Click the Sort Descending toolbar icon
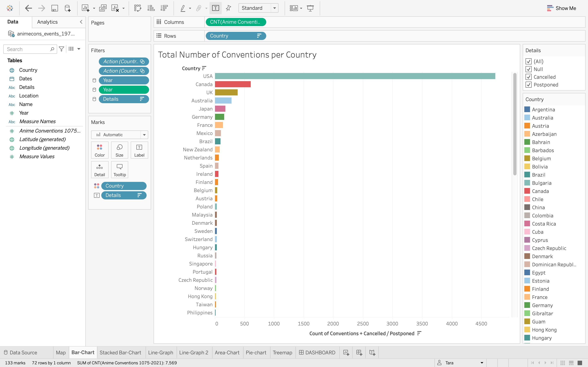588x367 pixels. click(x=164, y=8)
